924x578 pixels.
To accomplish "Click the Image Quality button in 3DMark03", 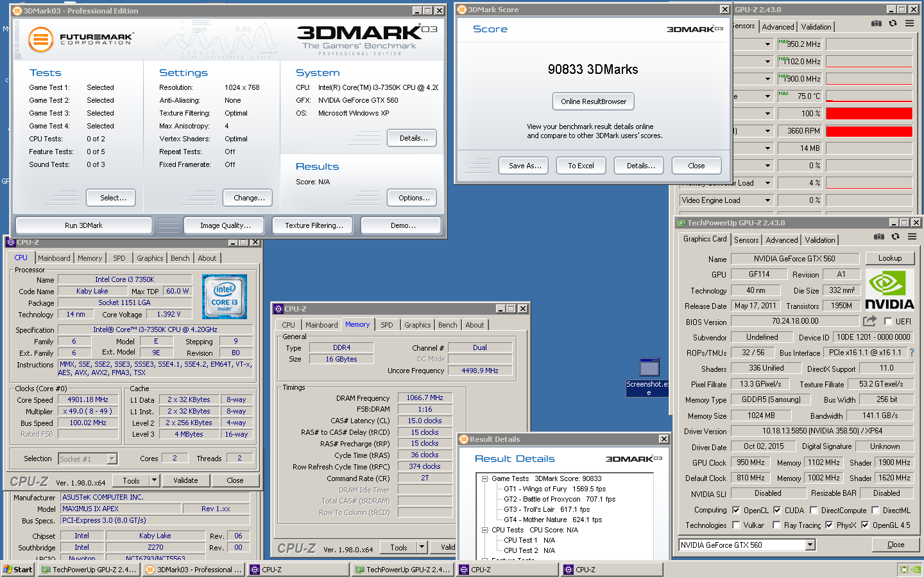I will click(x=225, y=225).
